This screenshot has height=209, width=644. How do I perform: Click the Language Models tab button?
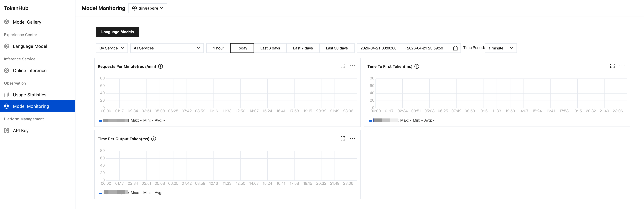tap(117, 32)
